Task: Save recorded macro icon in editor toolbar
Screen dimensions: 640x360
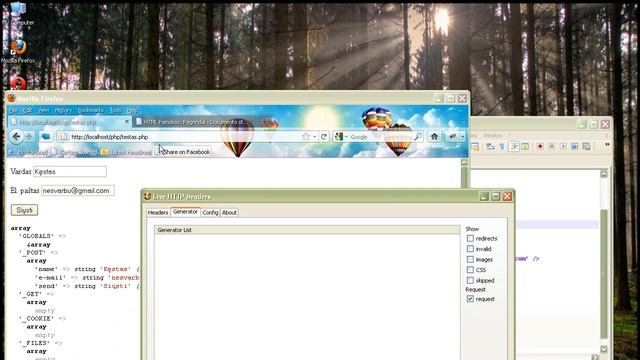Action: click(x=587, y=147)
